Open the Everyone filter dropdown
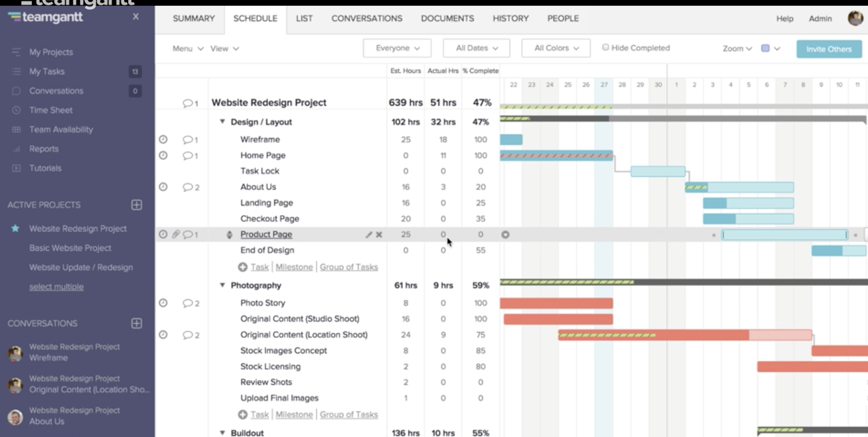Viewport: 868px width, 437px height. click(397, 48)
